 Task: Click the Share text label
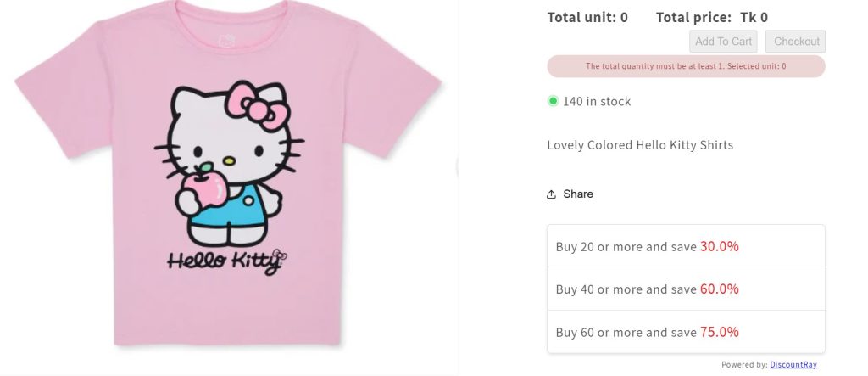[x=578, y=194]
